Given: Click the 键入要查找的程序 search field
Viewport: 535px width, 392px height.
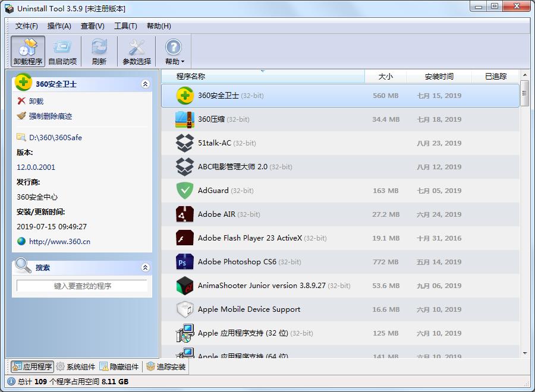Looking at the screenshot, I should [82, 285].
